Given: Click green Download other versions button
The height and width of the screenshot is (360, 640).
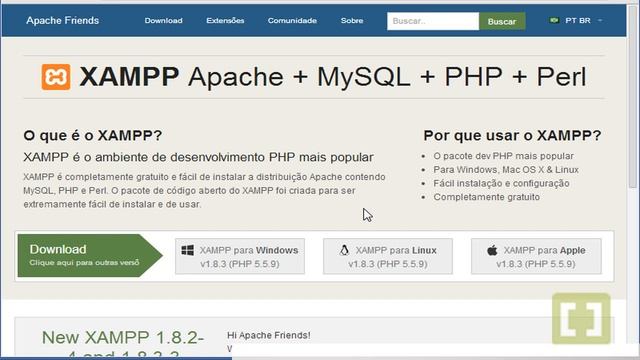Looking at the screenshot, I should click(90, 256).
